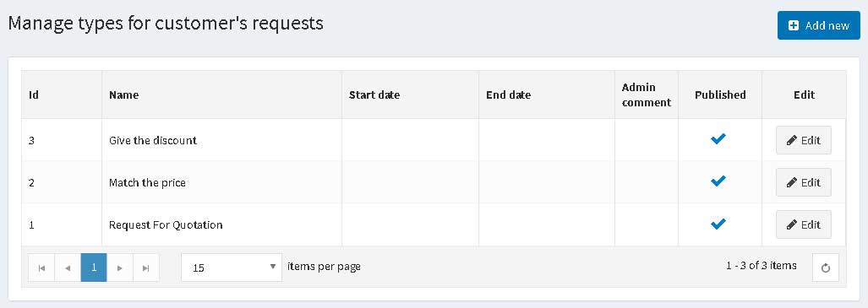Refresh the request types grid
Screen dimensions: 868x308
click(826, 267)
